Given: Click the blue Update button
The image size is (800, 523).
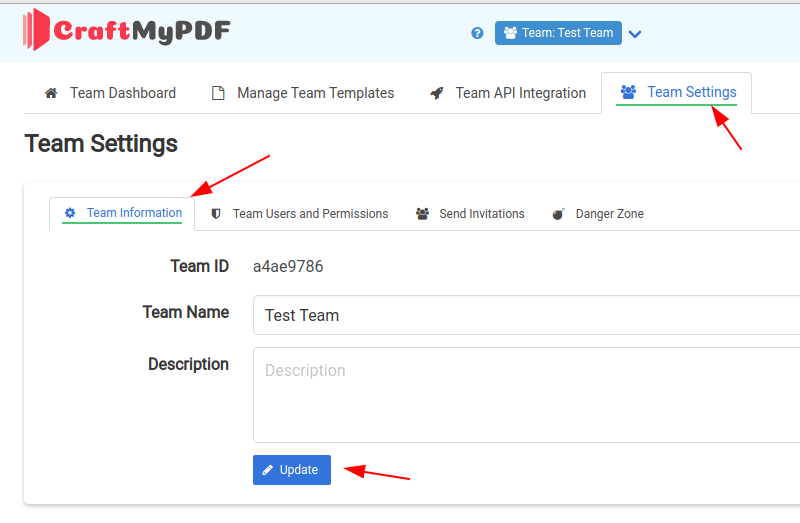Looking at the screenshot, I should tap(292, 470).
